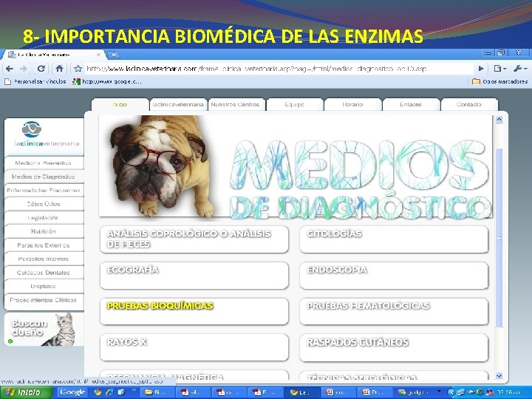The width and height of the screenshot is (532, 399).
Task: Open the browser home page icon
Action: point(59,69)
